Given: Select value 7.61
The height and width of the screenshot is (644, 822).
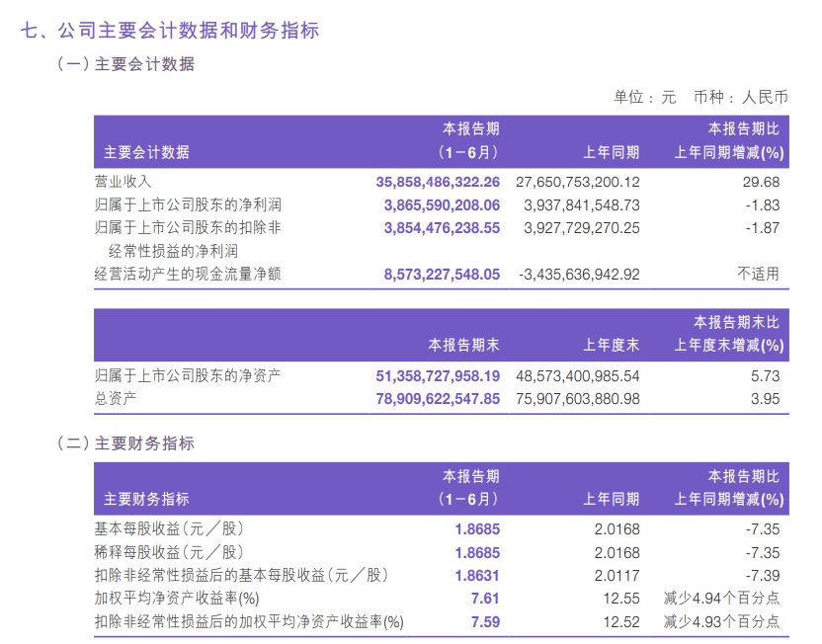Looking at the screenshot, I should (x=485, y=599).
